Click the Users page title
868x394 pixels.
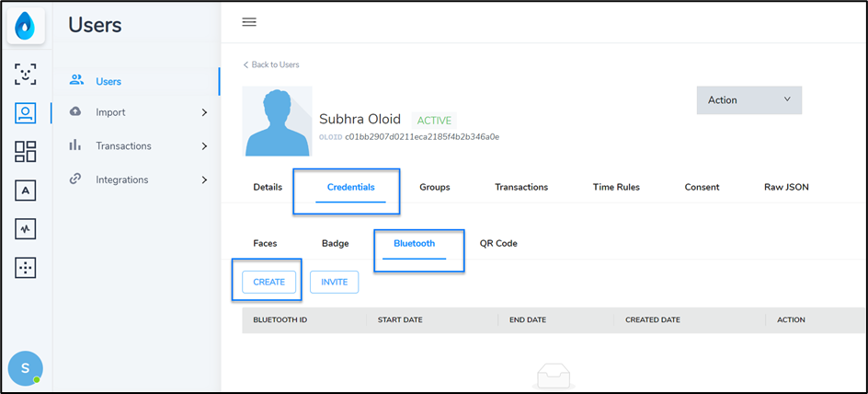coord(96,26)
